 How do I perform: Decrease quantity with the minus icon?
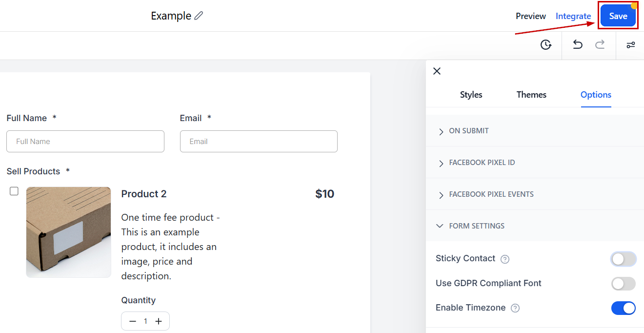133,321
